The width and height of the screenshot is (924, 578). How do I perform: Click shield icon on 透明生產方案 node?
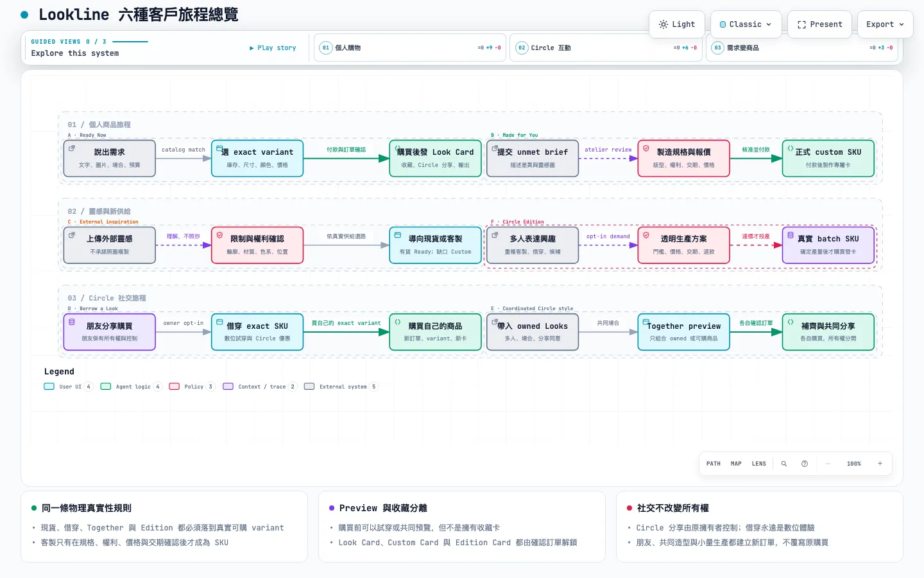pos(646,235)
